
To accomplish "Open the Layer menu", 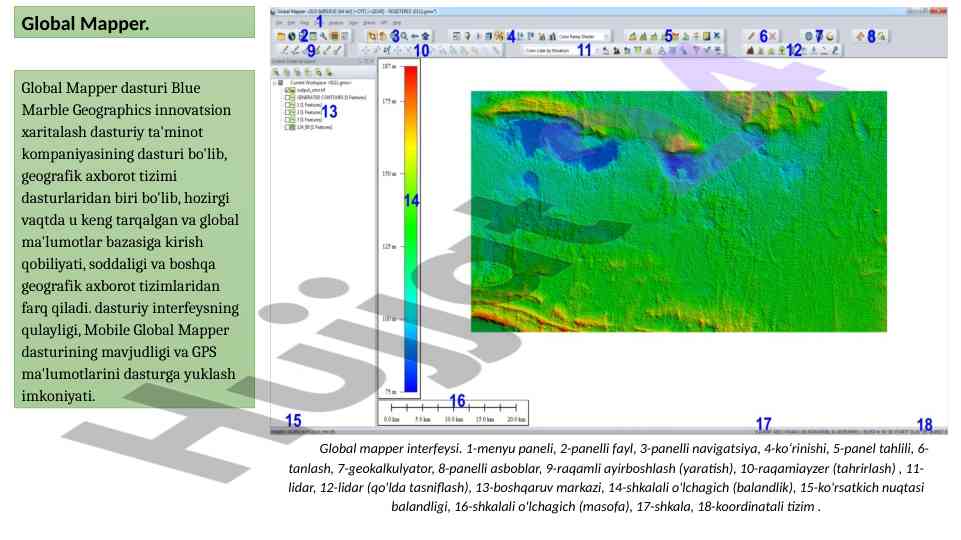I will click(353, 23).
